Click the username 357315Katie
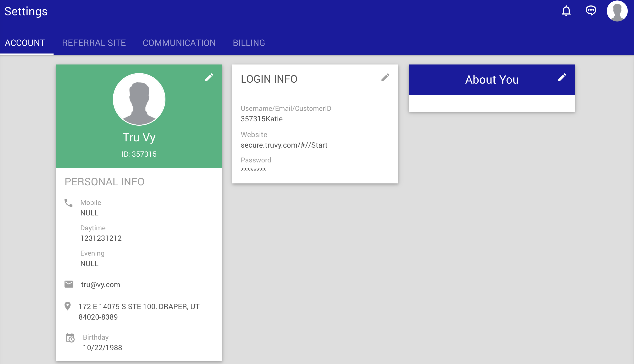The width and height of the screenshot is (634, 364). tap(262, 119)
